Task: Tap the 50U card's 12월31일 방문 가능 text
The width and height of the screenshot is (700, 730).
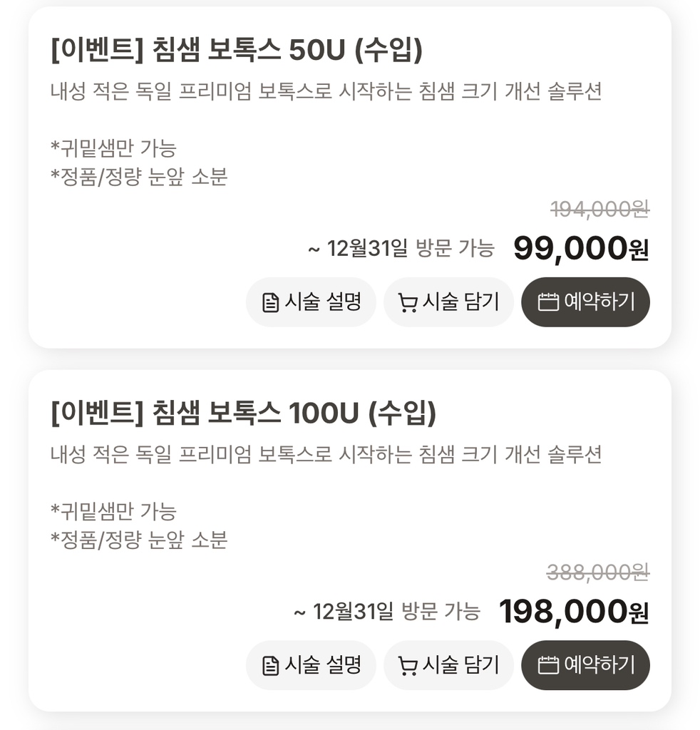Action: [401, 249]
